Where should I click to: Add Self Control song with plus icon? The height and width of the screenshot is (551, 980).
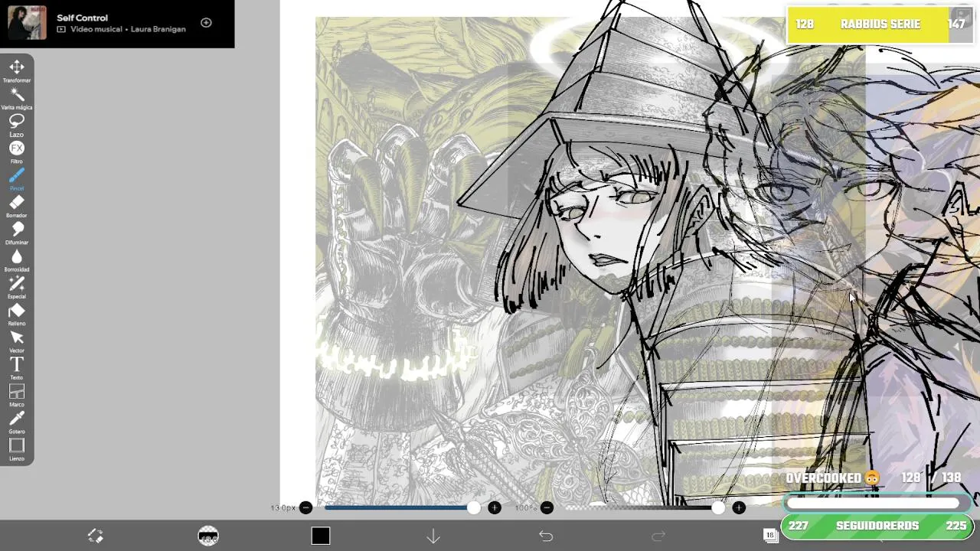coord(206,22)
